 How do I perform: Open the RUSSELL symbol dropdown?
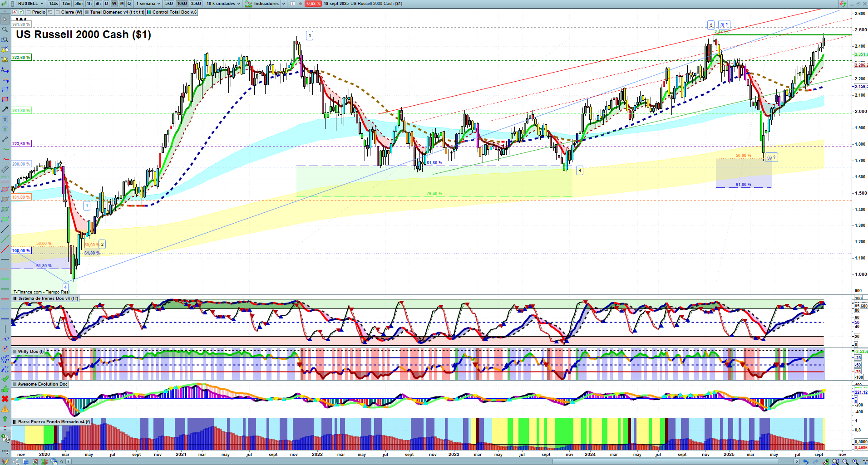click(30, 4)
